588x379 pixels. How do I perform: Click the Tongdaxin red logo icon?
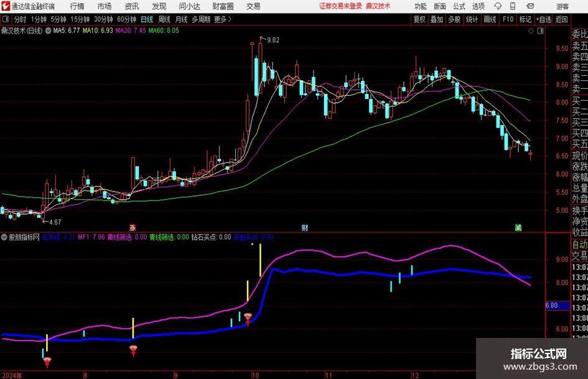6,6
